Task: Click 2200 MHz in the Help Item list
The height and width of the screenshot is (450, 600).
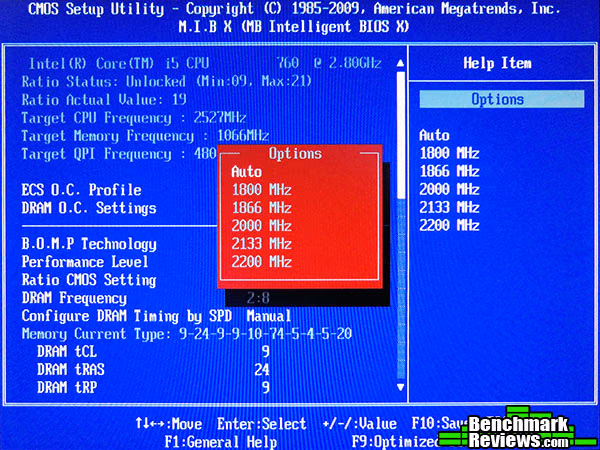Action: click(x=449, y=225)
